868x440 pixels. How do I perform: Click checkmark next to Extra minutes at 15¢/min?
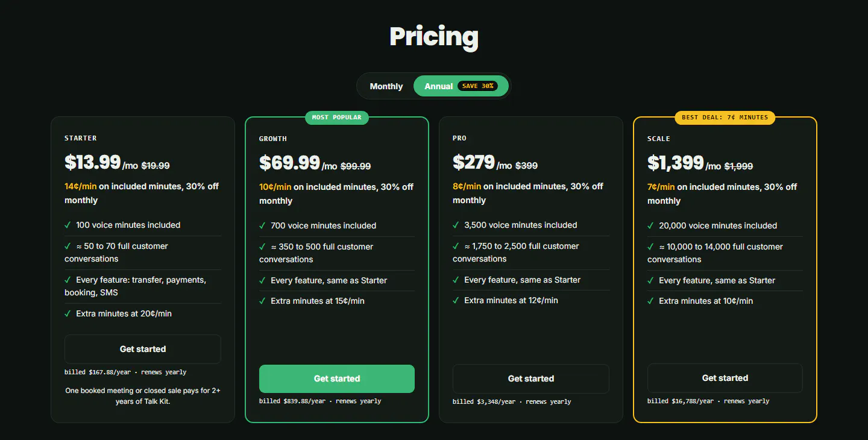[x=262, y=301]
